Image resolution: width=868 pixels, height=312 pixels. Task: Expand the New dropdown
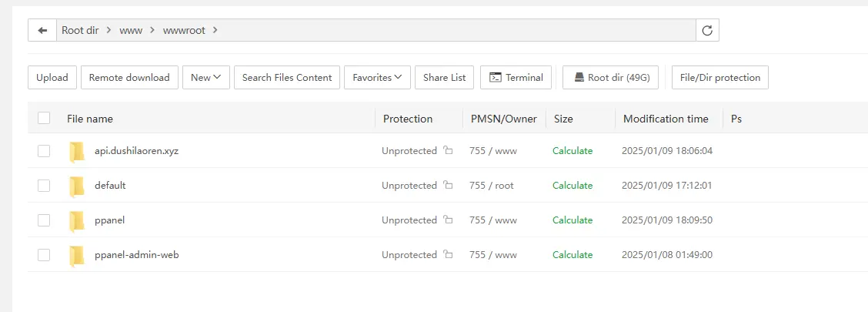coord(206,78)
